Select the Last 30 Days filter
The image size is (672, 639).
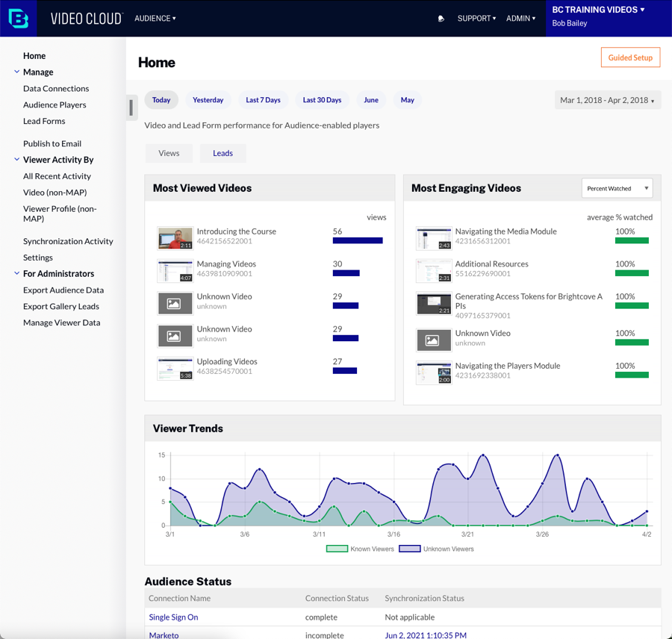(x=323, y=100)
